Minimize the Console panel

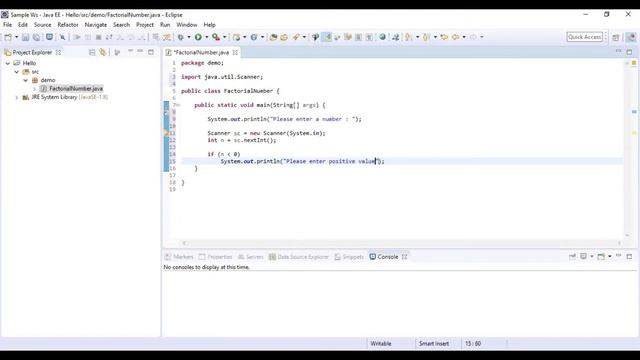point(619,256)
